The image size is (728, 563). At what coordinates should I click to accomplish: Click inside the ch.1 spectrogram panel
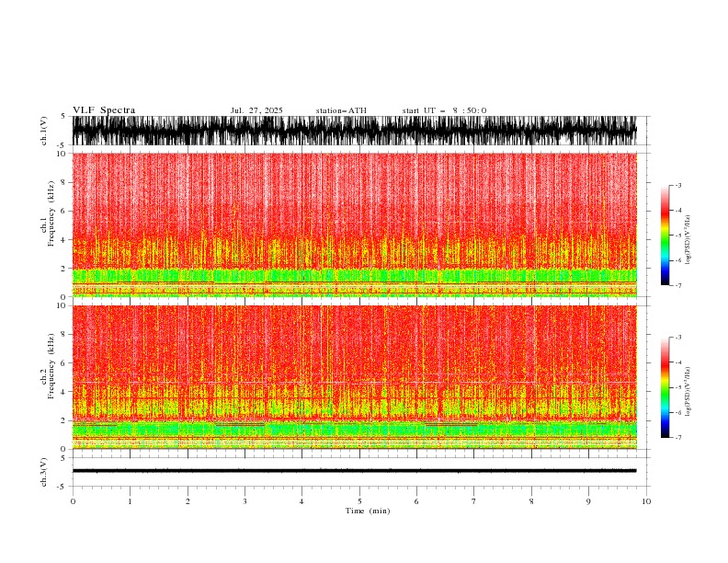pyautogui.click(x=355, y=224)
